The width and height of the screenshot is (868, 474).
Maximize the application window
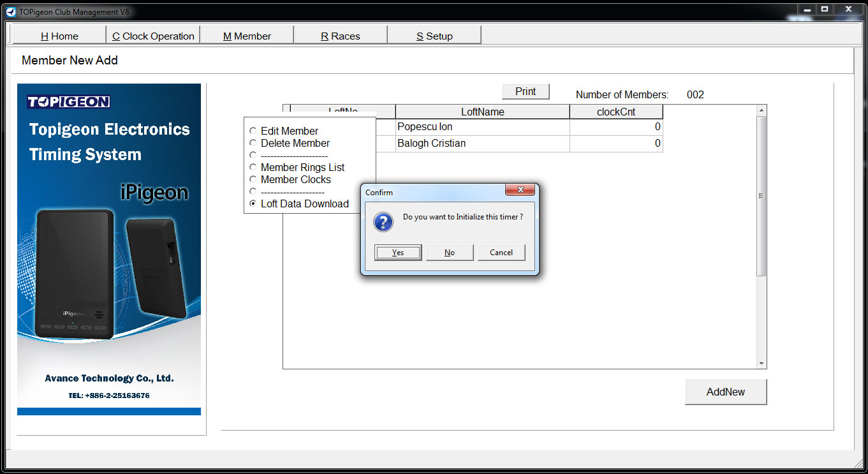coord(825,9)
